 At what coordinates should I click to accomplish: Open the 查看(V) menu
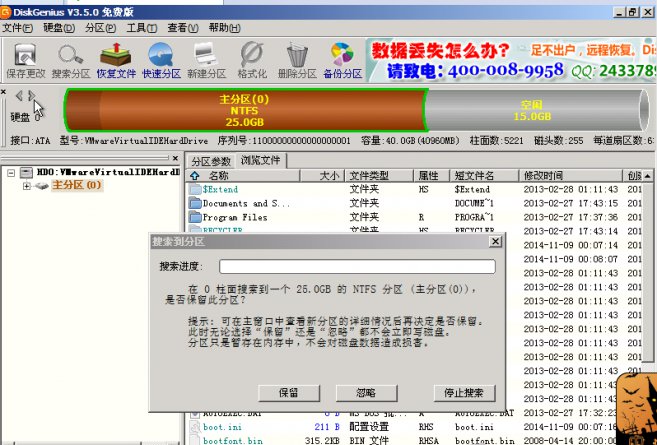click(183, 28)
